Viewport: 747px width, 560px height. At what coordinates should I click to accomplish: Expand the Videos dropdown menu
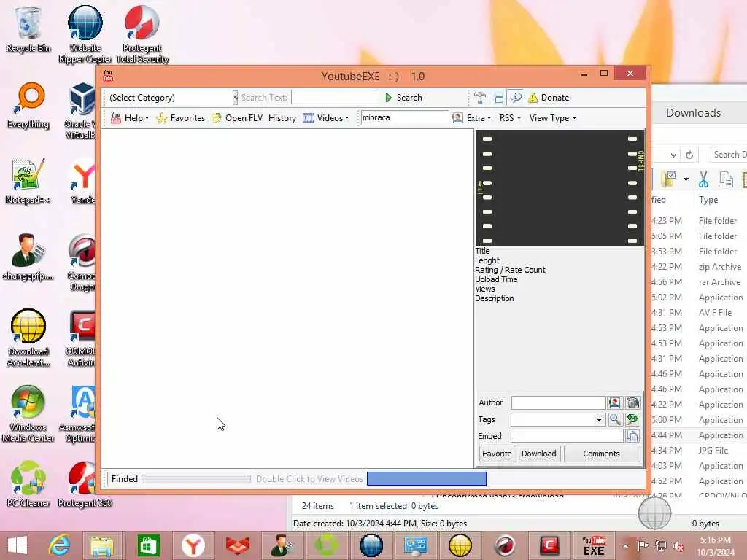(x=326, y=118)
